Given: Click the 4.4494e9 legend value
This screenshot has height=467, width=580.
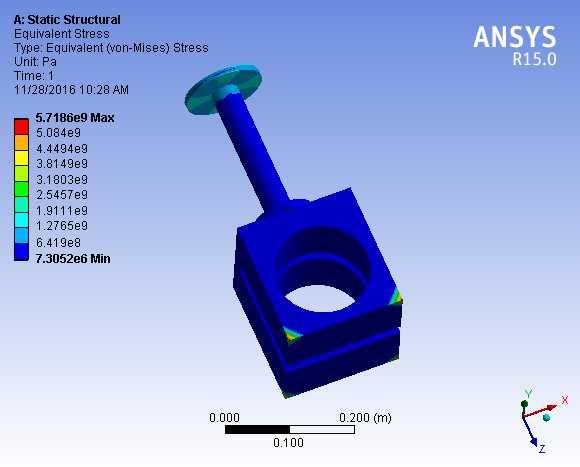Looking at the screenshot, I should pos(62,149).
